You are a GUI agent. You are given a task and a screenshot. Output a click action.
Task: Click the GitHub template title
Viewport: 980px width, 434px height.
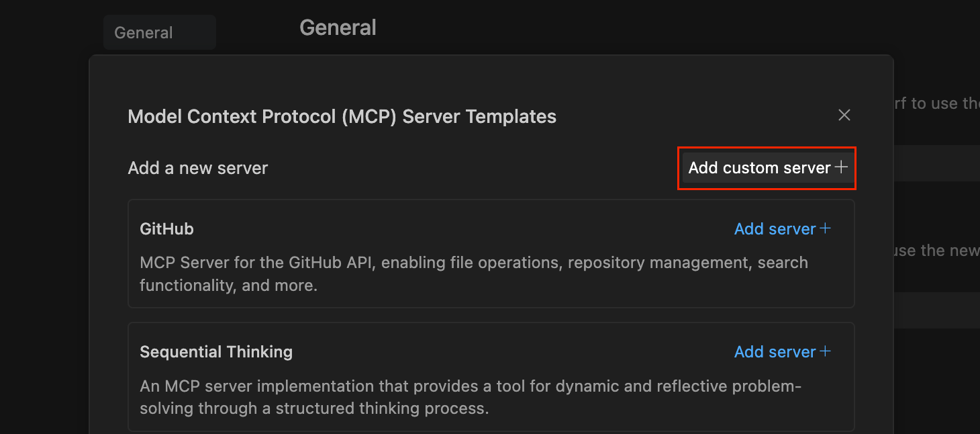(x=166, y=229)
